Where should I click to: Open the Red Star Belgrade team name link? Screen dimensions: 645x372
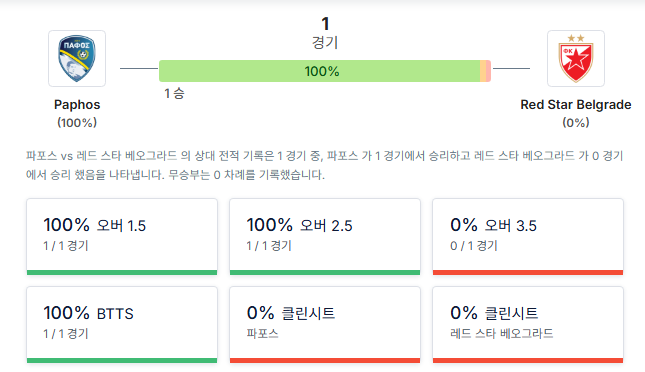point(575,105)
